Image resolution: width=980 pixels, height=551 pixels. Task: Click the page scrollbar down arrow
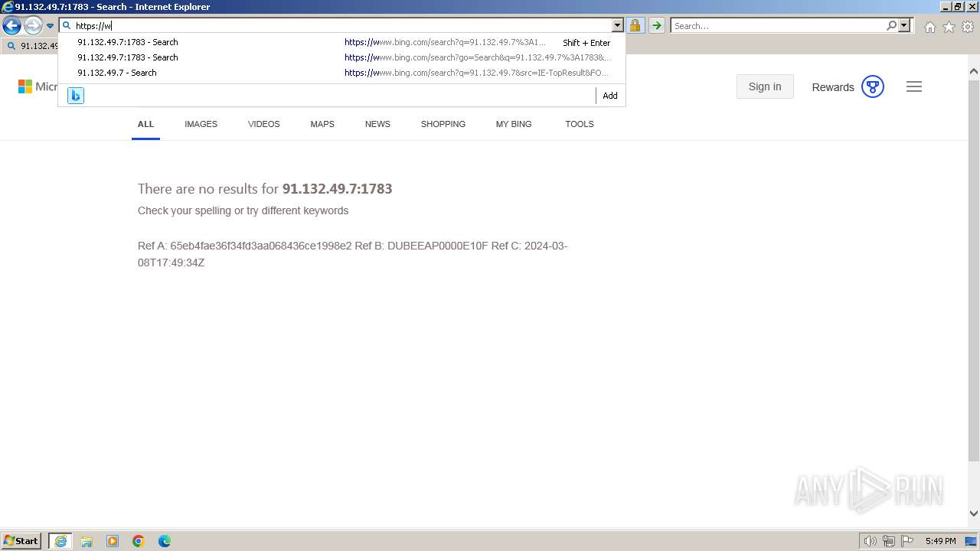[x=974, y=514]
